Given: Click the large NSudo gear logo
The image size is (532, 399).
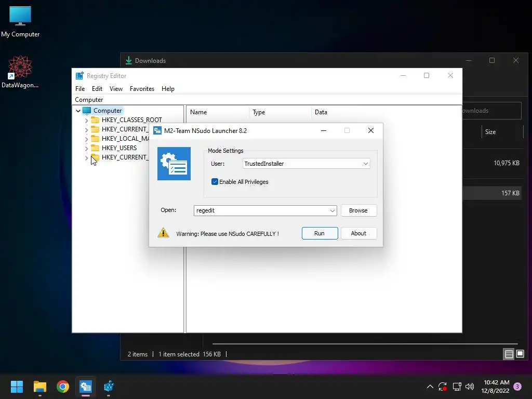Looking at the screenshot, I should (174, 164).
